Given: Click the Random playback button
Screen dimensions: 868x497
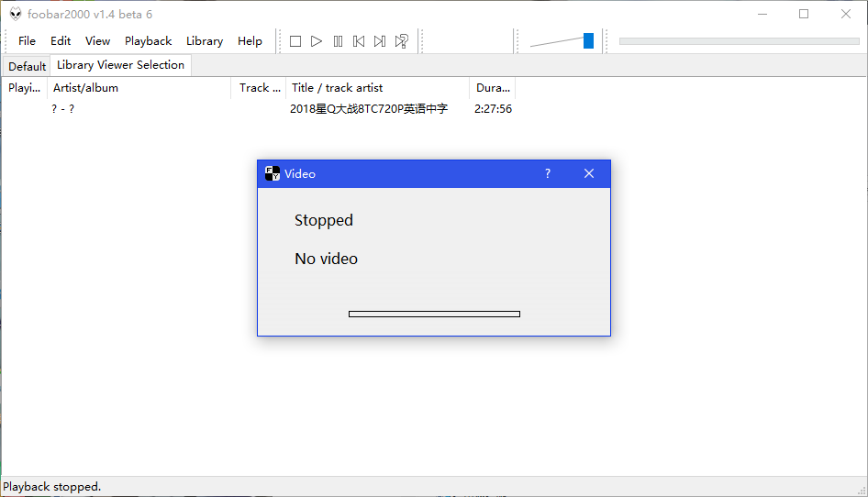Looking at the screenshot, I should click(401, 41).
